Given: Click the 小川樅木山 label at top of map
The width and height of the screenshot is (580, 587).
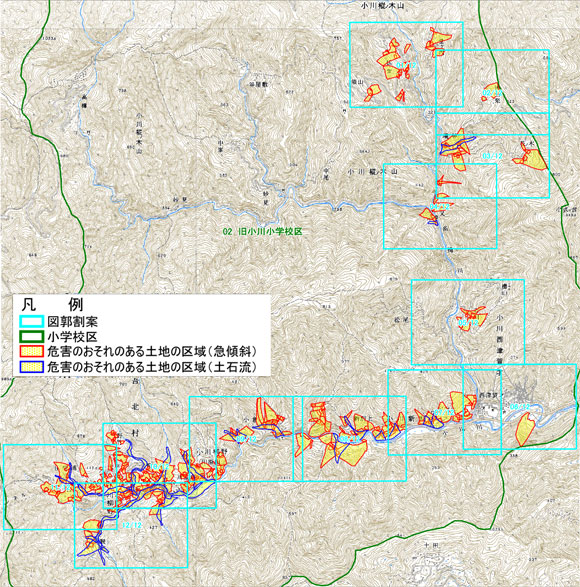Looking at the screenshot, I should pyautogui.click(x=382, y=6).
